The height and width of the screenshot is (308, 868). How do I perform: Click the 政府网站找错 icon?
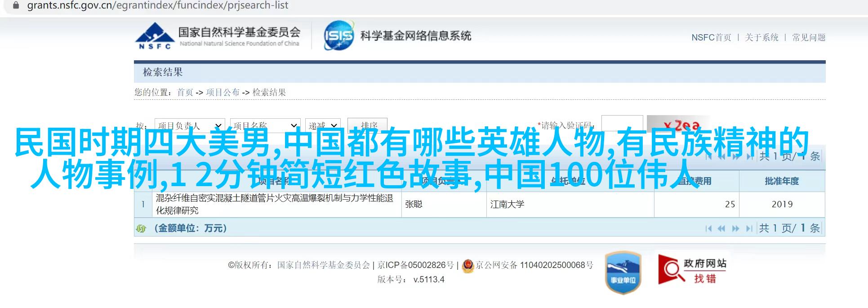(x=692, y=269)
